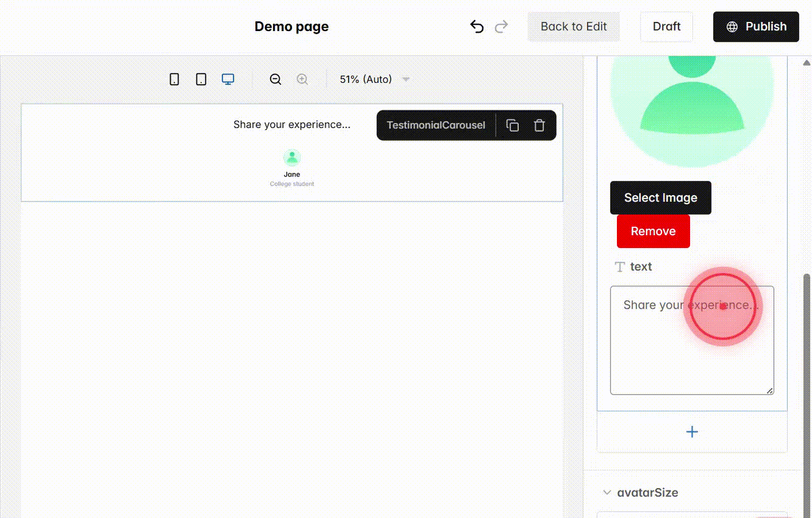Switch to mobile phone preview mode
Image resolution: width=812 pixels, height=518 pixels.
coord(174,79)
